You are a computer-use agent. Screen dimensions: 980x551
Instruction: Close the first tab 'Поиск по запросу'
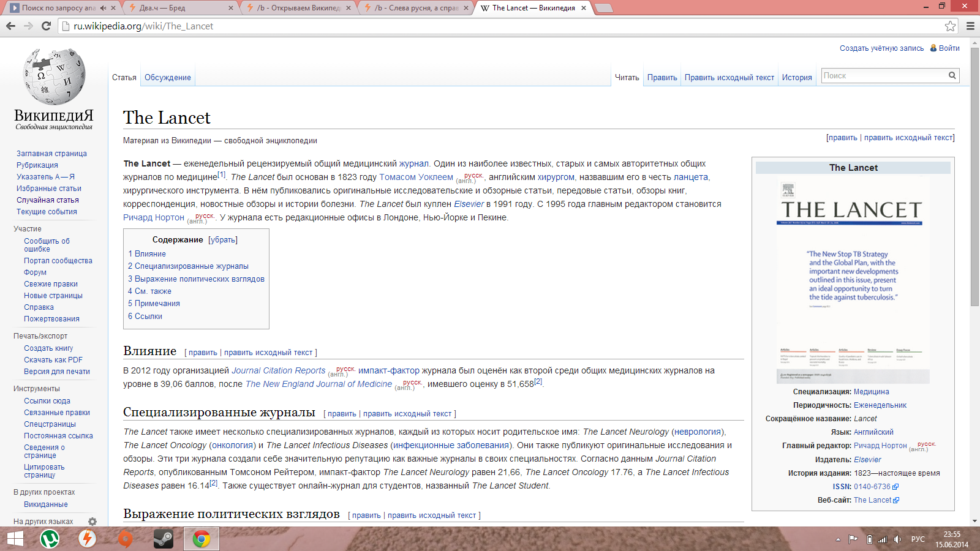click(113, 8)
